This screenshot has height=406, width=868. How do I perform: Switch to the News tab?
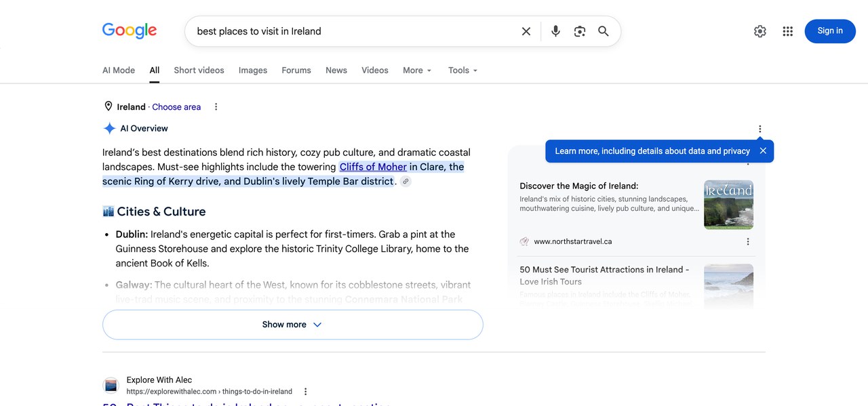(x=336, y=70)
